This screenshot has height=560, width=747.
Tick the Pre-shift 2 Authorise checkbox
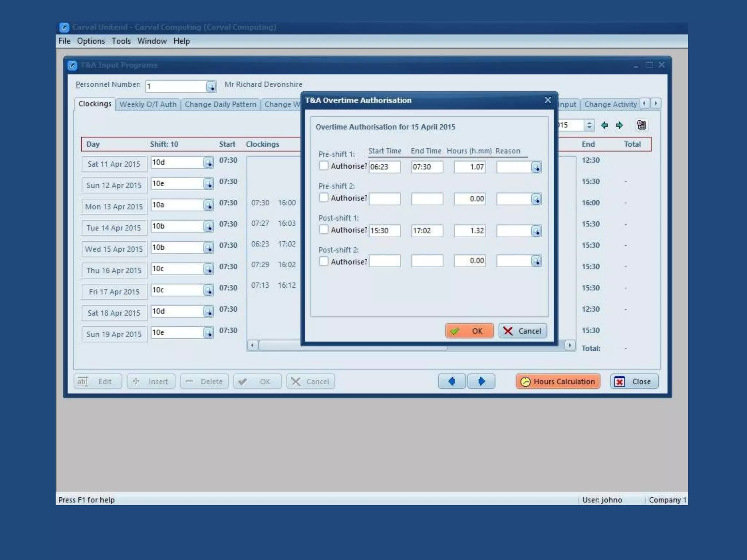point(324,198)
